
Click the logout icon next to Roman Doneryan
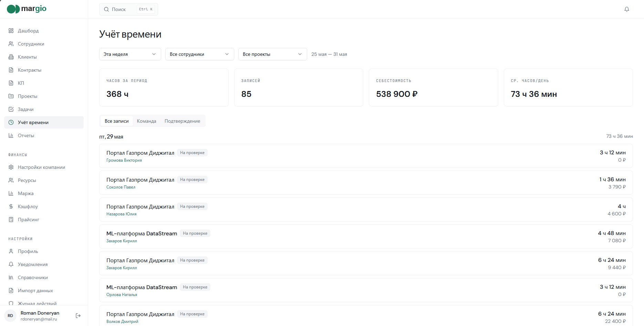(x=78, y=316)
